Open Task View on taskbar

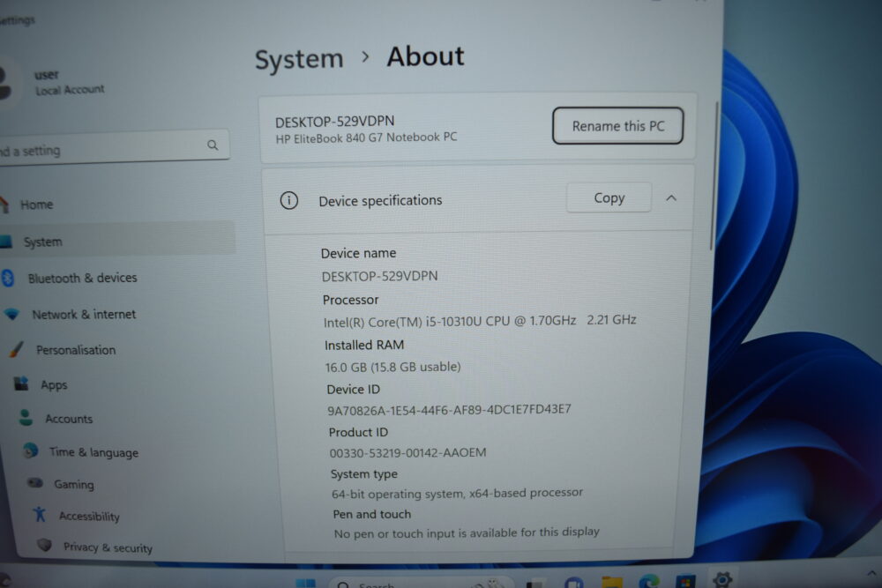click(535, 584)
